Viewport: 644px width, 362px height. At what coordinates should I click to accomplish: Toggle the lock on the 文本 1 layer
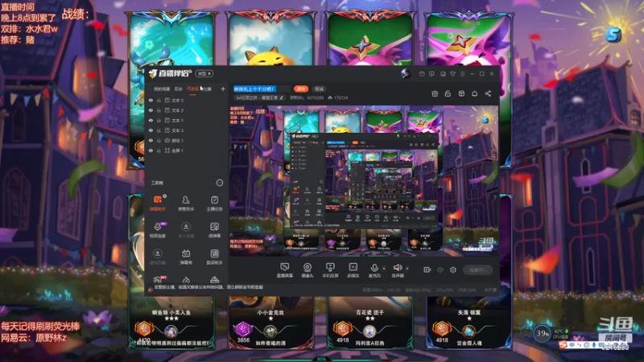click(x=159, y=120)
